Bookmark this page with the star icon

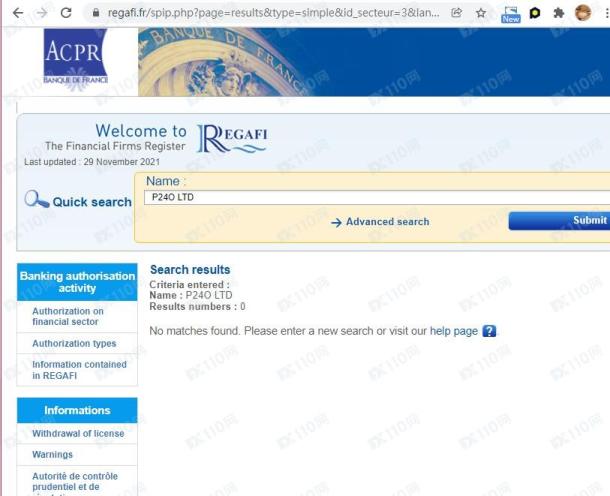coord(481,13)
